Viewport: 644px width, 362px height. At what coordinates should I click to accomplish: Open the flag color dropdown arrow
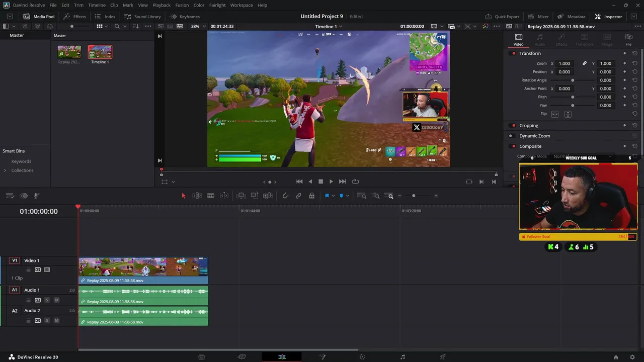333,196
